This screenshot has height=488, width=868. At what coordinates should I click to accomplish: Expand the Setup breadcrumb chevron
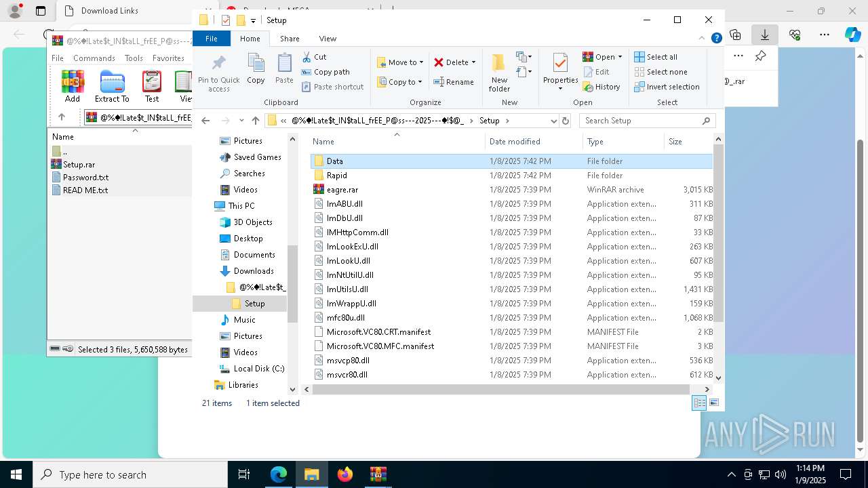click(x=507, y=121)
